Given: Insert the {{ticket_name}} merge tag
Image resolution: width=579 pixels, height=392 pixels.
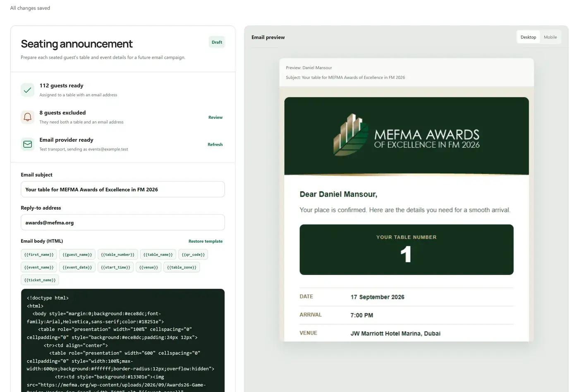Looking at the screenshot, I should pyautogui.click(x=40, y=280).
